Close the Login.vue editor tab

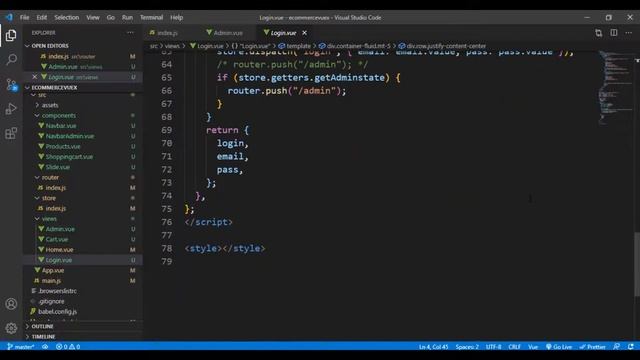(304, 33)
